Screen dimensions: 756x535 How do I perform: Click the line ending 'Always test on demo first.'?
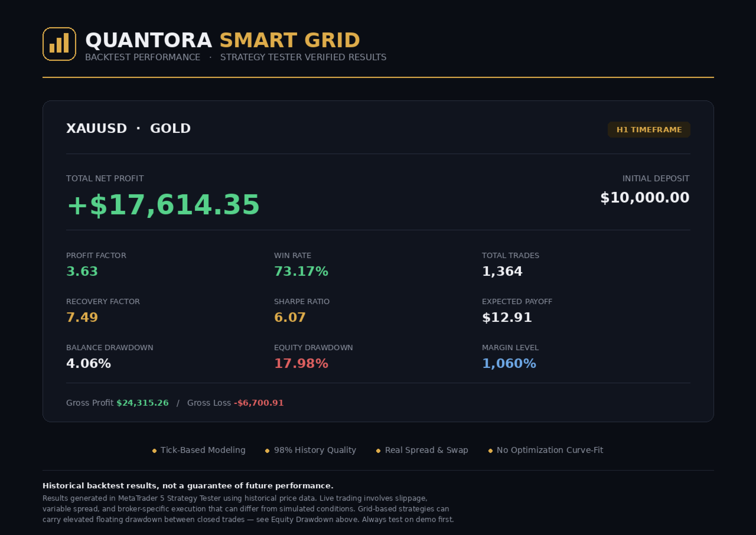coord(248,520)
